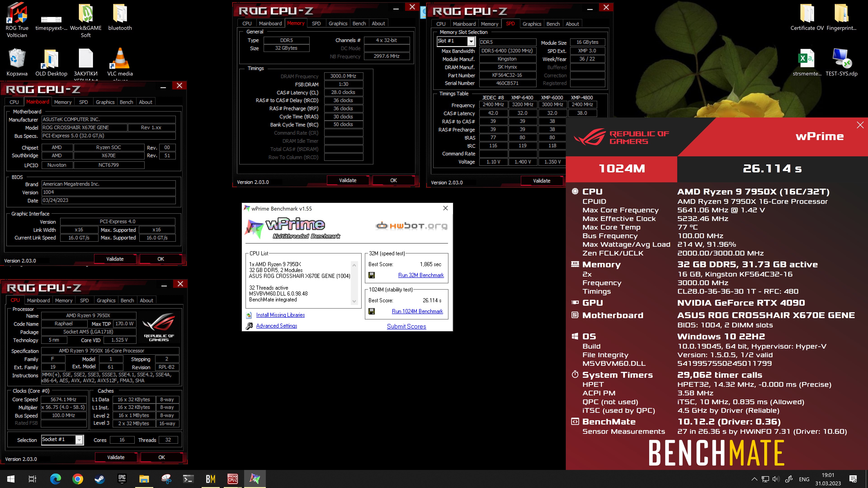Click the DRAM Frequency 3000.0 MHz value

point(343,76)
